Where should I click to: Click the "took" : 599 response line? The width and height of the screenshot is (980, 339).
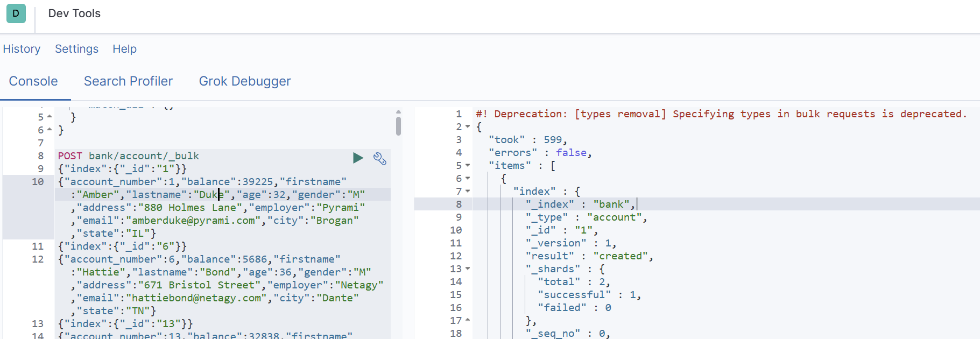[x=528, y=140]
